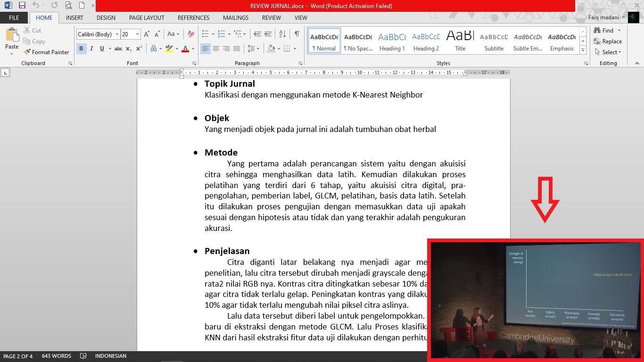Open the INSERT ribbon tab
Screen dimensions: 644x362
pos(74,18)
